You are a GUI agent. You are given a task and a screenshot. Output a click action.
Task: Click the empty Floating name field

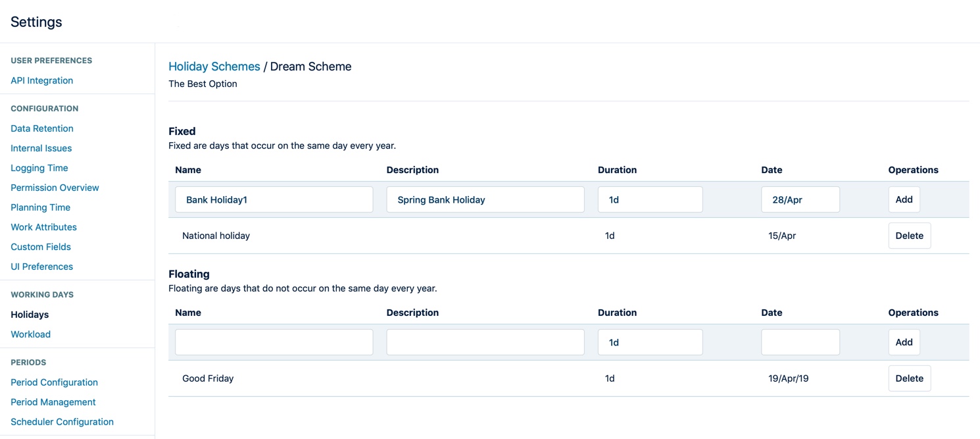tap(274, 342)
